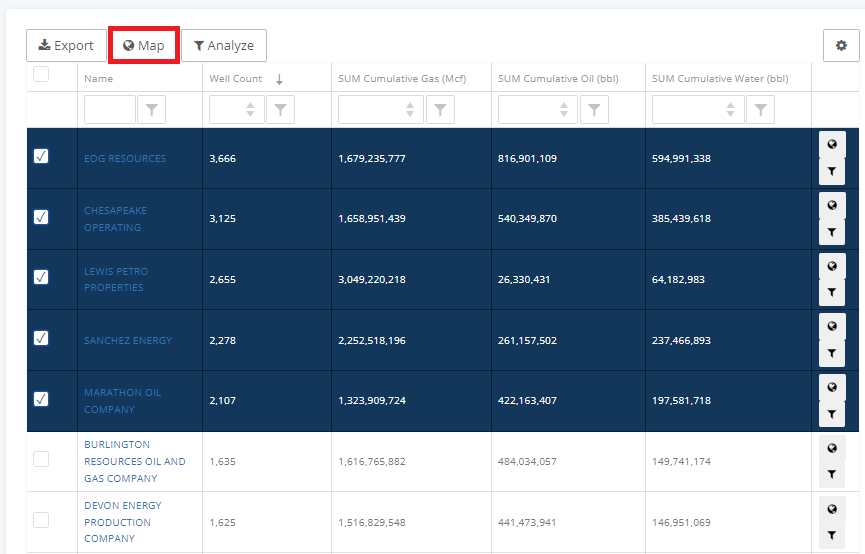Select the 237,466,893 water value cell
Viewport: 865px width, 554px height.
click(x=728, y=340)
